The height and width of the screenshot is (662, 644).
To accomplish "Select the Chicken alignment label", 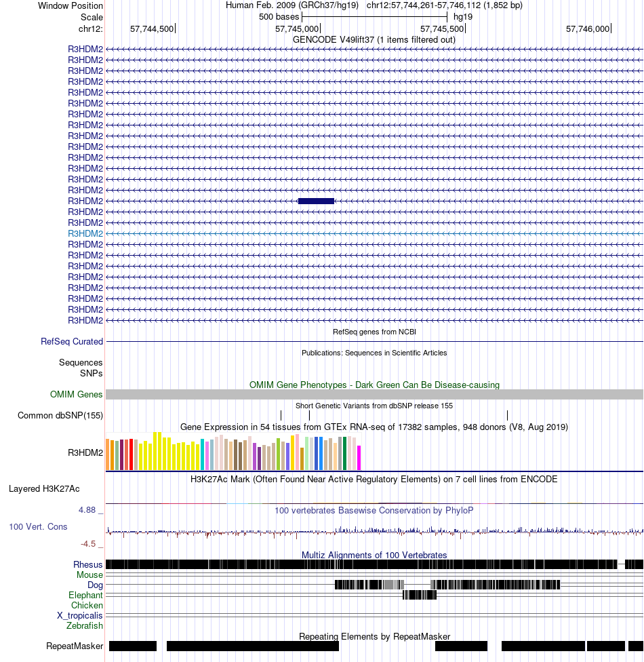I will tap(87, 606).
